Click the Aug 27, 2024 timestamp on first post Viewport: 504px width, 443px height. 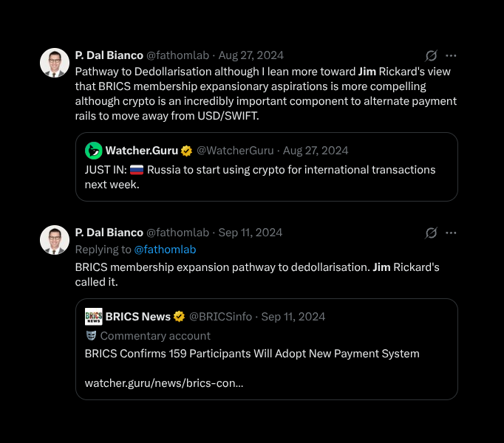pos(251,55)
